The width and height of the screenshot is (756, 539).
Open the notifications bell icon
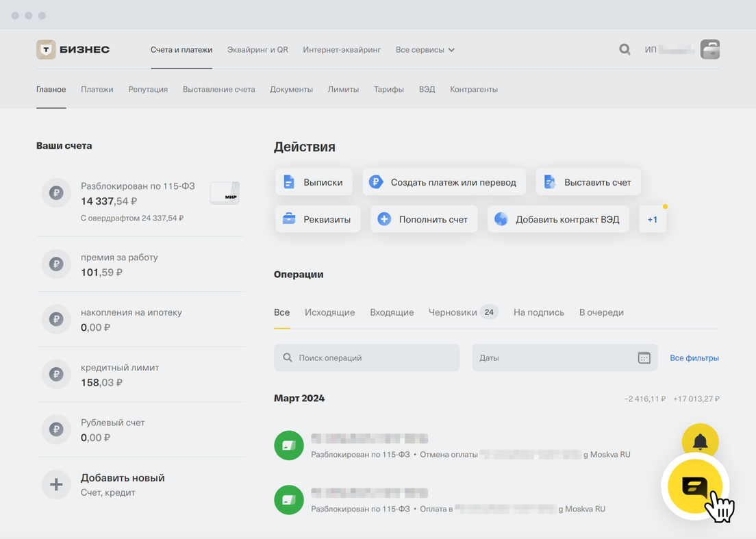tap(700, 442)
